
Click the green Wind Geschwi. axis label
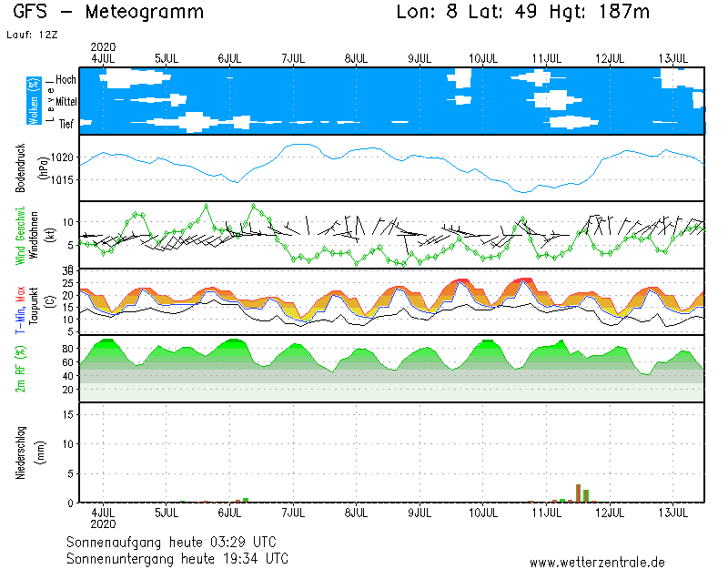21,234
